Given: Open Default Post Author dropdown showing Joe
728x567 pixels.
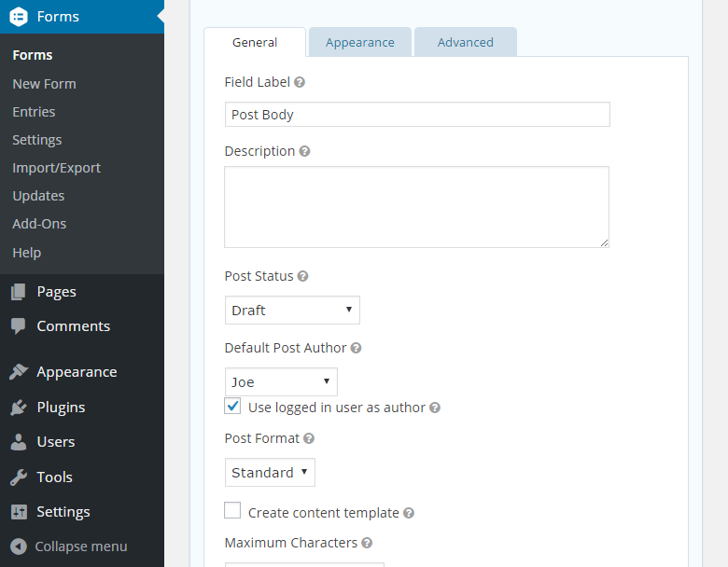Looking at the screenshot, I should coord(281,382).
